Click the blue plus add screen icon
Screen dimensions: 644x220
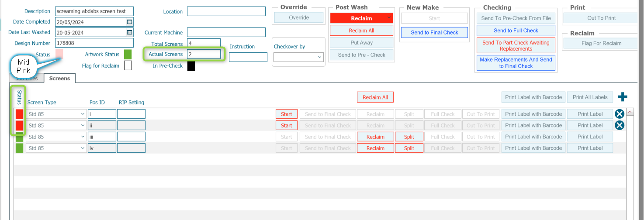pos(622,97)
